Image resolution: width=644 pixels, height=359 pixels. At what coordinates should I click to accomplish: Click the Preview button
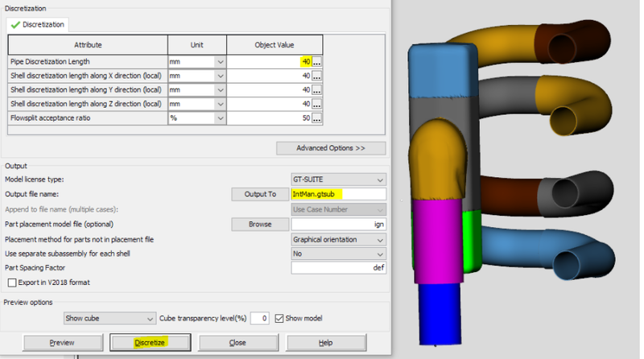(63, 343)
